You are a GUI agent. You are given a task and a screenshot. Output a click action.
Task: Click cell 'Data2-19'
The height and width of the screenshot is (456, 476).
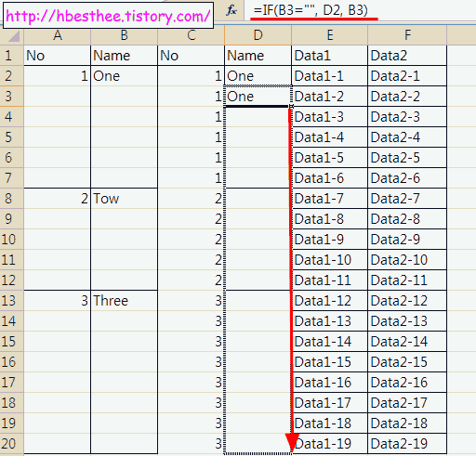point(407,444)
